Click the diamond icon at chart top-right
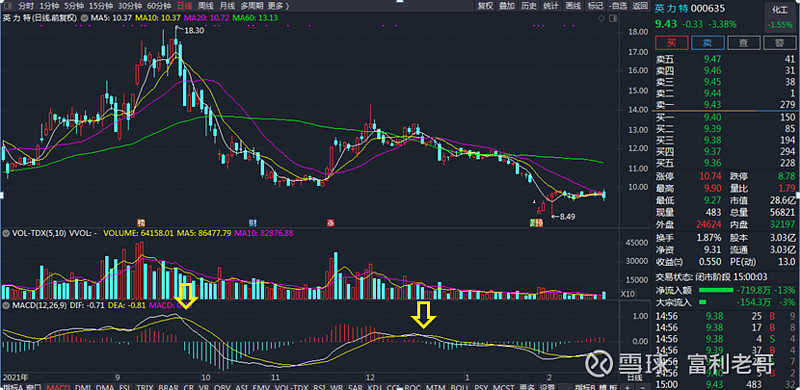 602,18
